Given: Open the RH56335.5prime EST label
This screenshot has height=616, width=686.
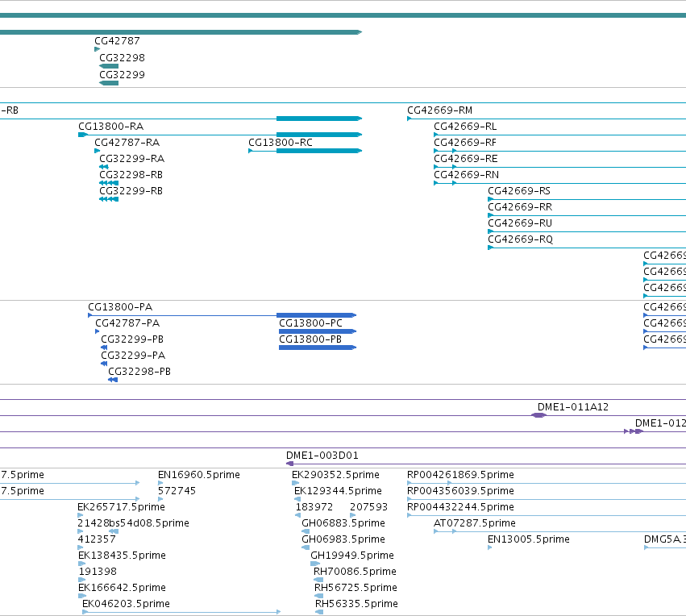Looking at the screenshot, I should click(x=356, y=604).
